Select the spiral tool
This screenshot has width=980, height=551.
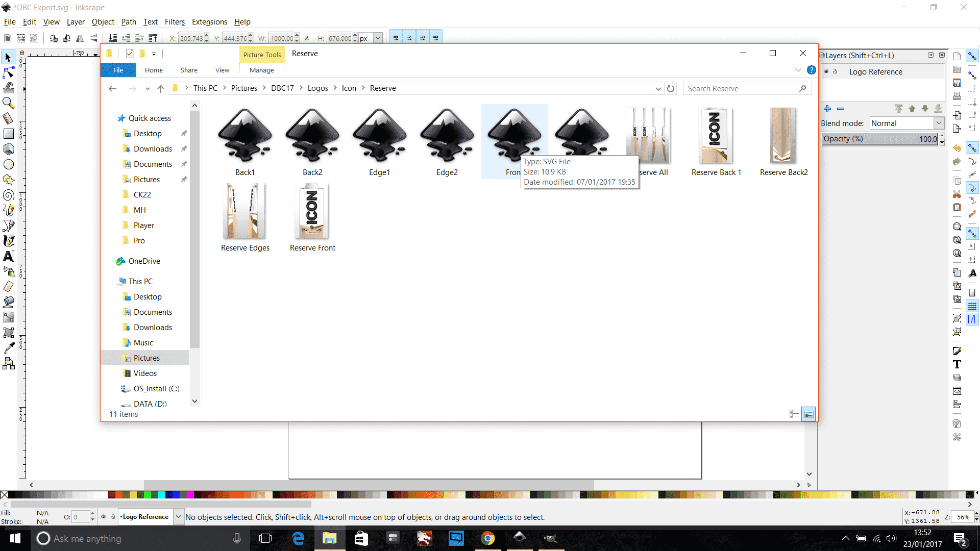coord(8,195)
